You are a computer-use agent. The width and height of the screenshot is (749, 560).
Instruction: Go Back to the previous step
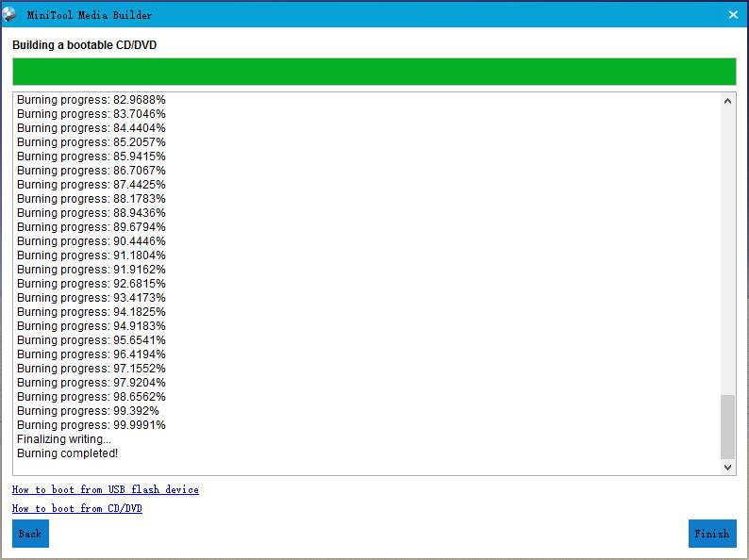click(x=30, y=534)
